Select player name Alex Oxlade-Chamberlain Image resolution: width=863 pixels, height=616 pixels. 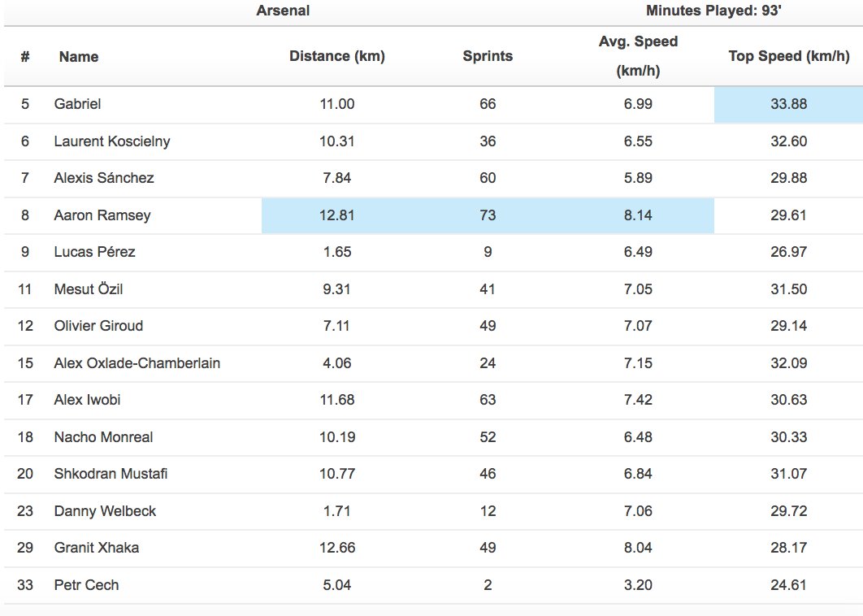coord(137,363)
